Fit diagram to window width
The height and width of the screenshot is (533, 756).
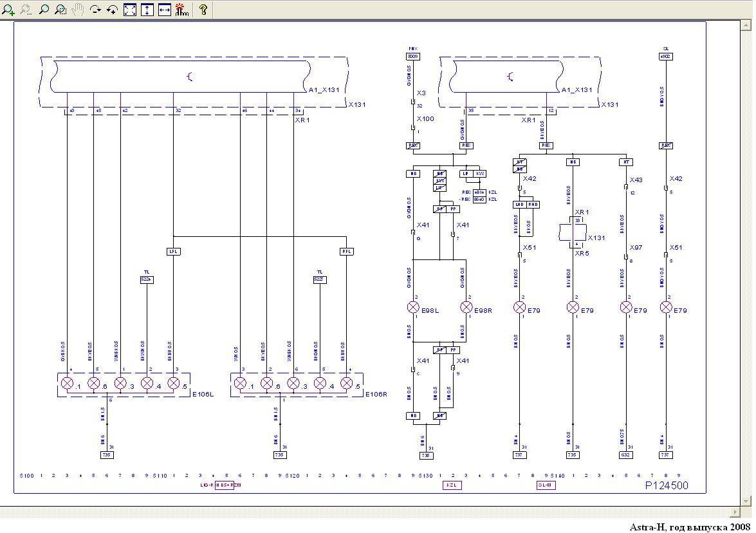pyautogui.click(x=165, y=10)
